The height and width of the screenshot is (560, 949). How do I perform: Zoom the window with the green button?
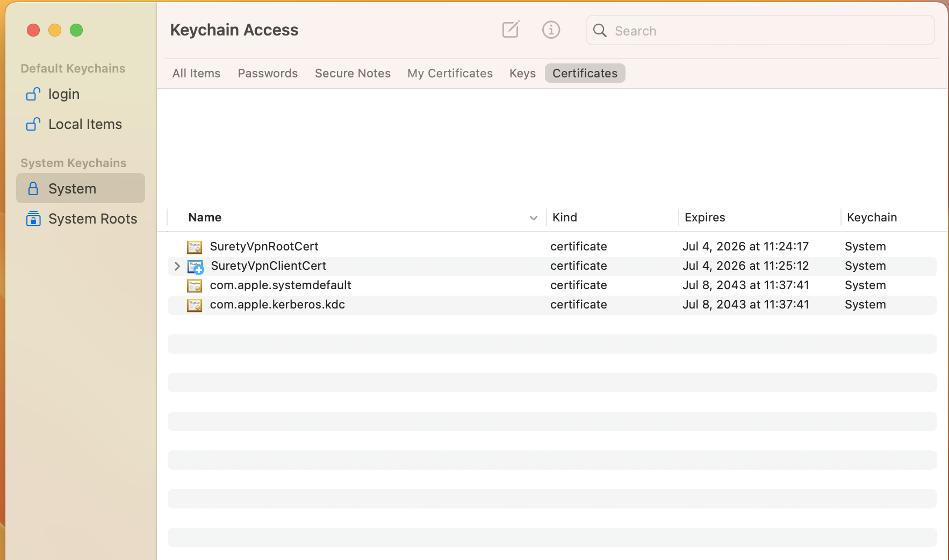click(76, 30)
